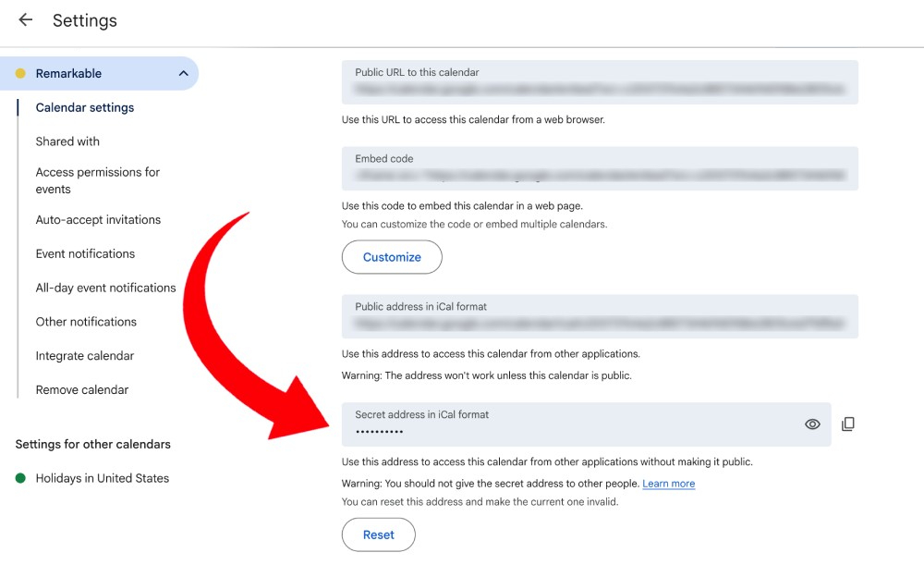Go back using the Settings arrow
Viewport: 924px width, 565px height.
pos(25,20)
